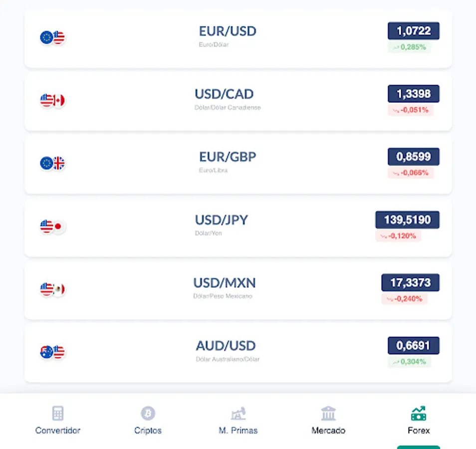
Task: Select the Forex chart icon
Action: (418, 414)
